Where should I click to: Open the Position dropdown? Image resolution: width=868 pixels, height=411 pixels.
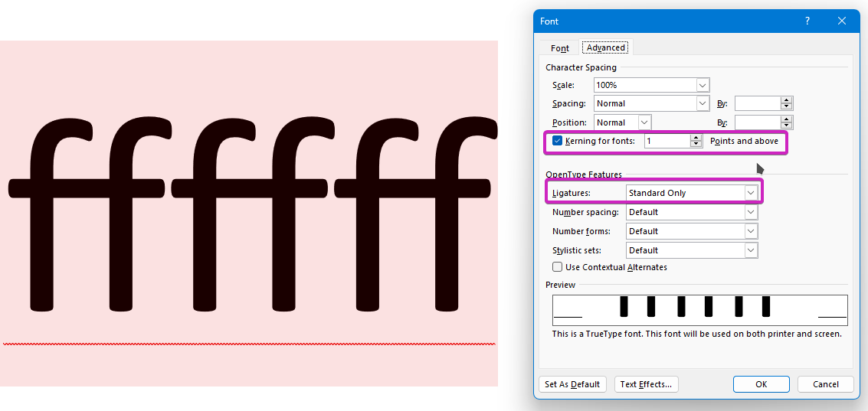[x=644, y=122]
